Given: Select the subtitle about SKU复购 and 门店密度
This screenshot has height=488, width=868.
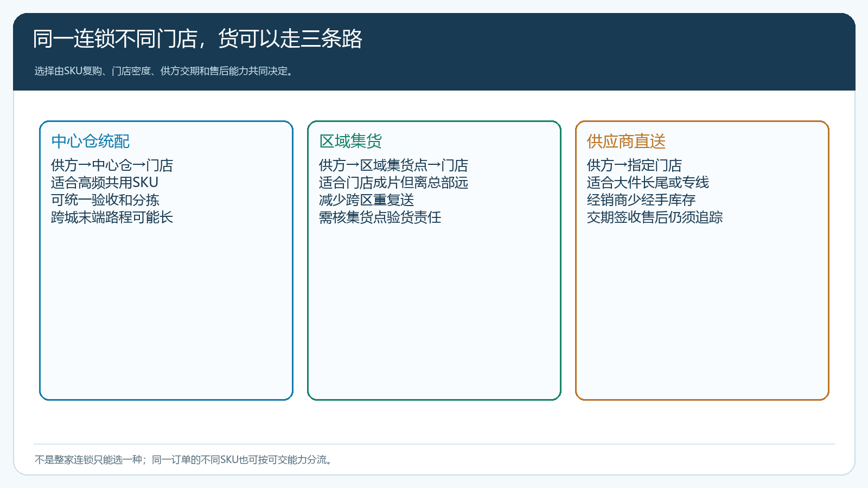Looking at the screenshot, I should (x=165, y=71).
